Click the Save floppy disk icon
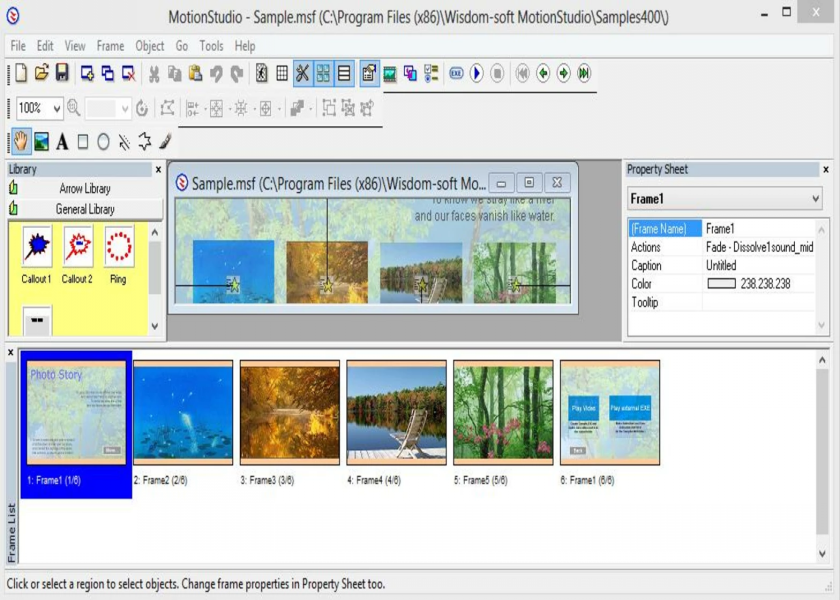This screenshot has height=600, width=840. [x=62, y=73]
